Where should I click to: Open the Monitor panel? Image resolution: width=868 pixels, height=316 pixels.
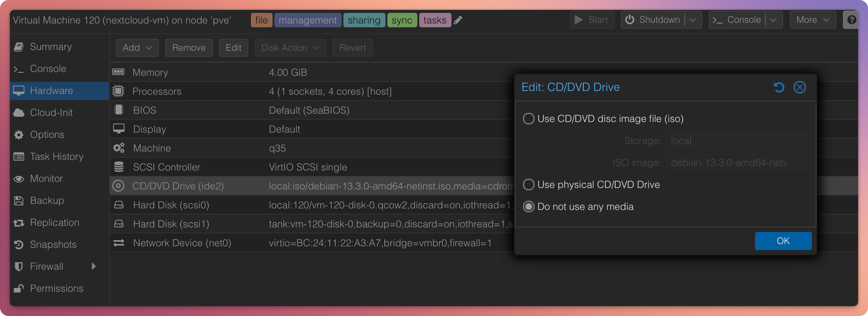point(46,178)
